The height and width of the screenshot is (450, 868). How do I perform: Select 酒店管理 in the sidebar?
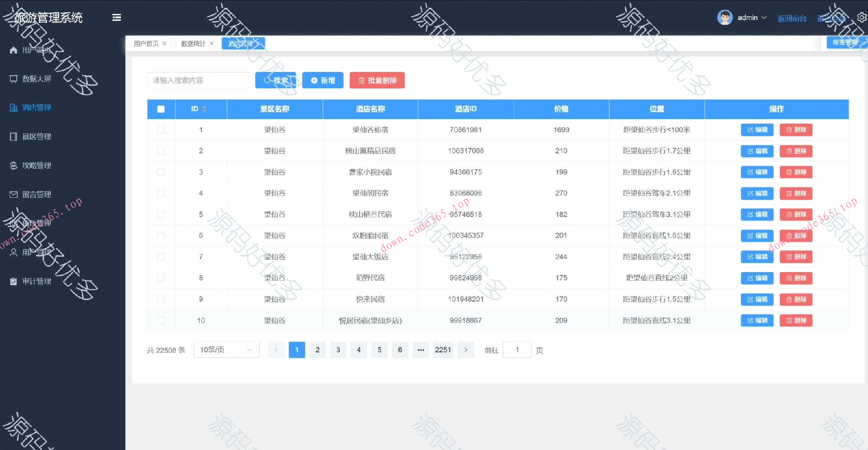click(36, 108)
